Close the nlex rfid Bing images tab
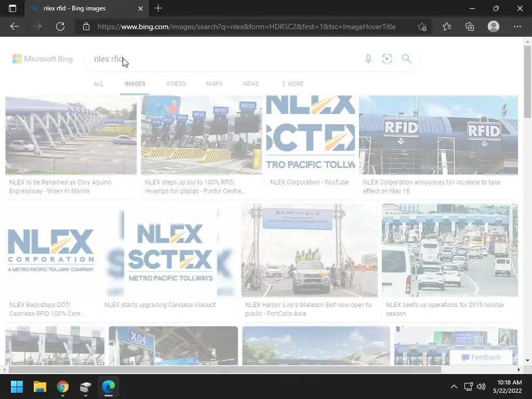The width and height of the screenshot is (532, 399). pos(140,8)
